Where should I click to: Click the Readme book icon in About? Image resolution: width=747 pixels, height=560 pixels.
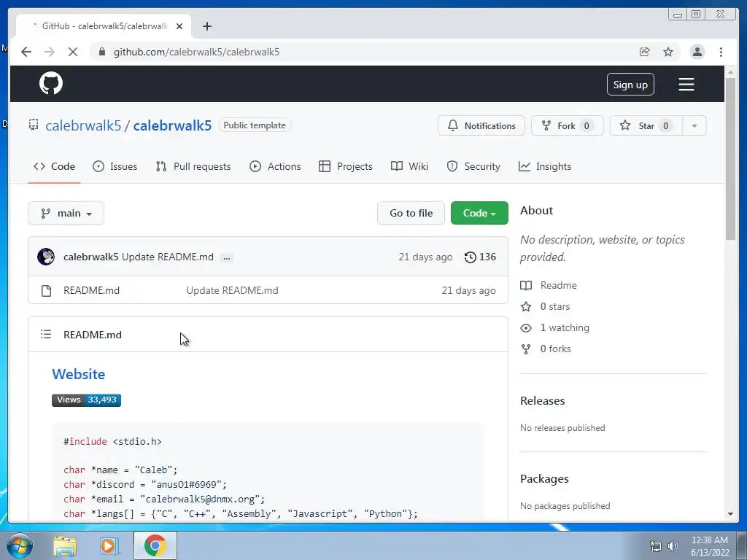(x=526, y=285)
